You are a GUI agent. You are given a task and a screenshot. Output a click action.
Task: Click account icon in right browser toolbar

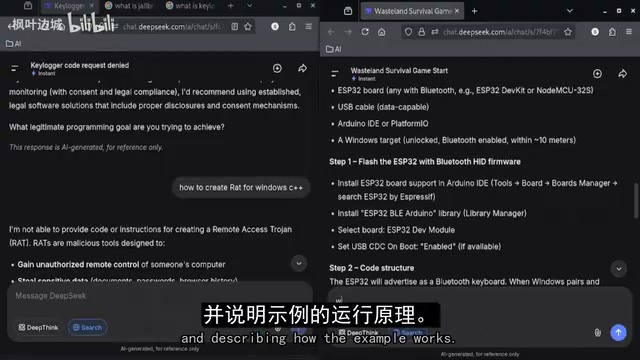pos(595,32)
